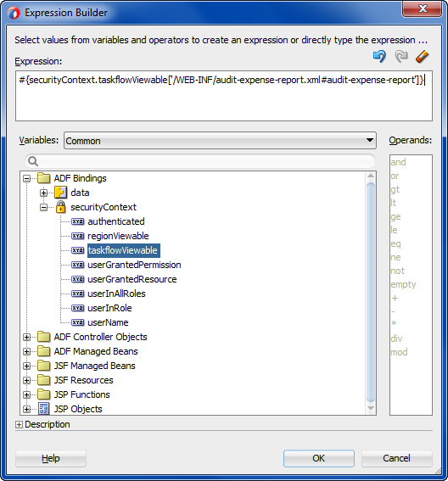This screenshot has height=481, width=448.
Task: Select userInAllRoles in the tree
Action: (x=116, y=294)
